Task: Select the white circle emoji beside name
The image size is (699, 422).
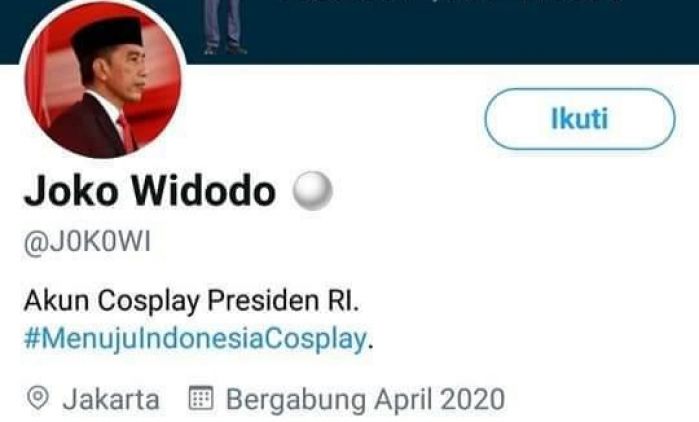Action: click(x=312, y=191)
